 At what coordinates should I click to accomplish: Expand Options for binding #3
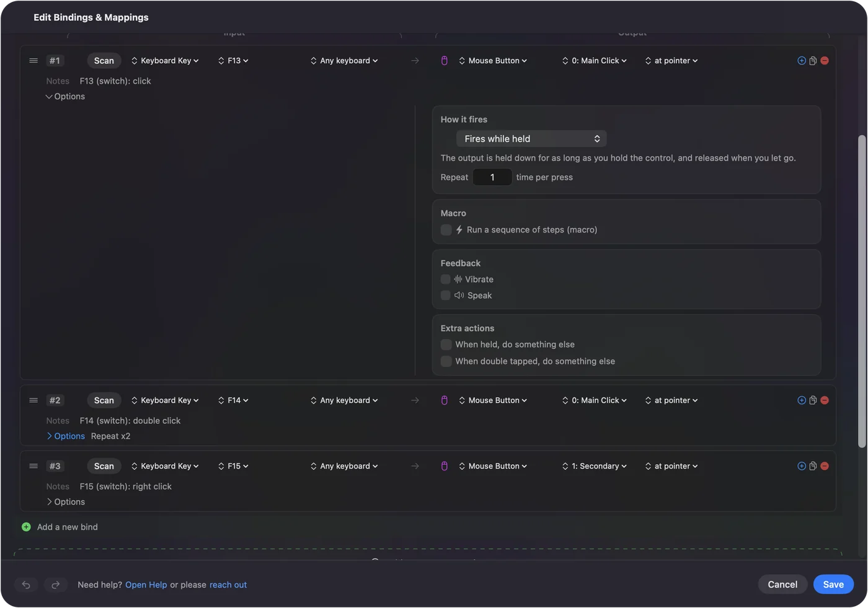(65, 502)
